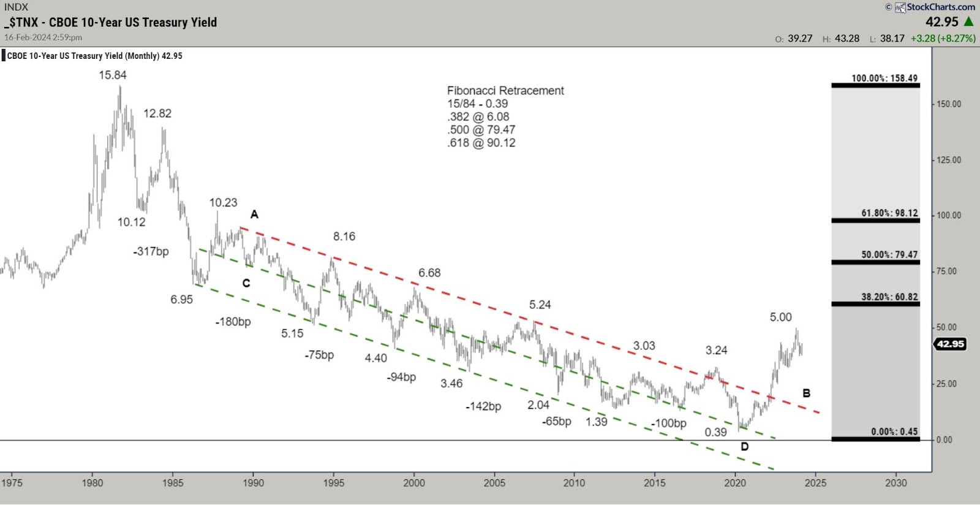
Task: Click the -317bp decline annotation
Action: (x=151, y=251)
